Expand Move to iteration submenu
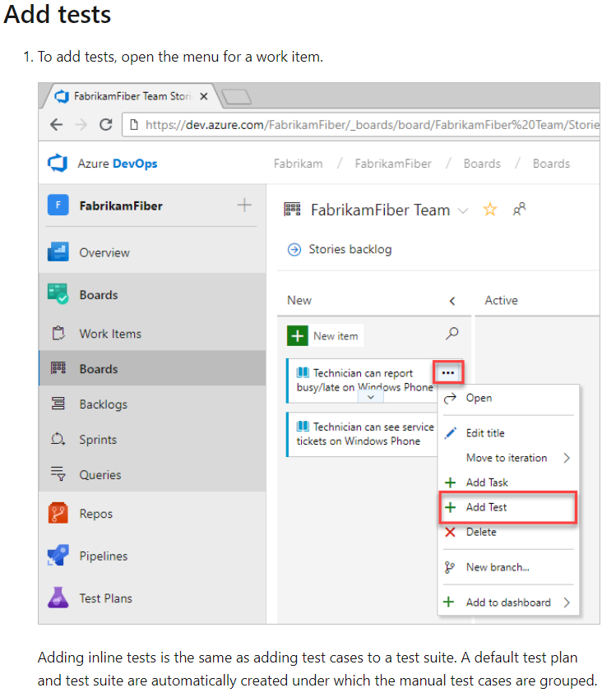Image resolution: width=616 pixels, height=697 pixels. [508, 458]
